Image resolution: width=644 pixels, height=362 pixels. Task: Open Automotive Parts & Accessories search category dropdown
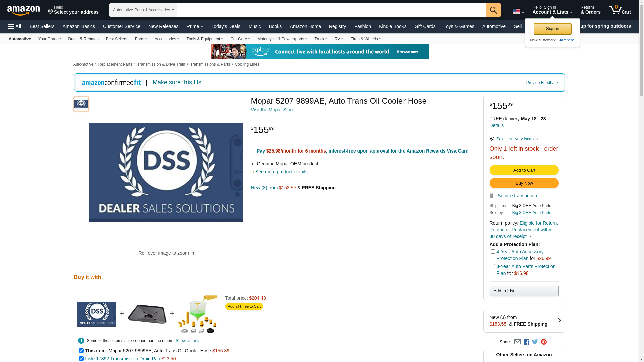[143, 10]
